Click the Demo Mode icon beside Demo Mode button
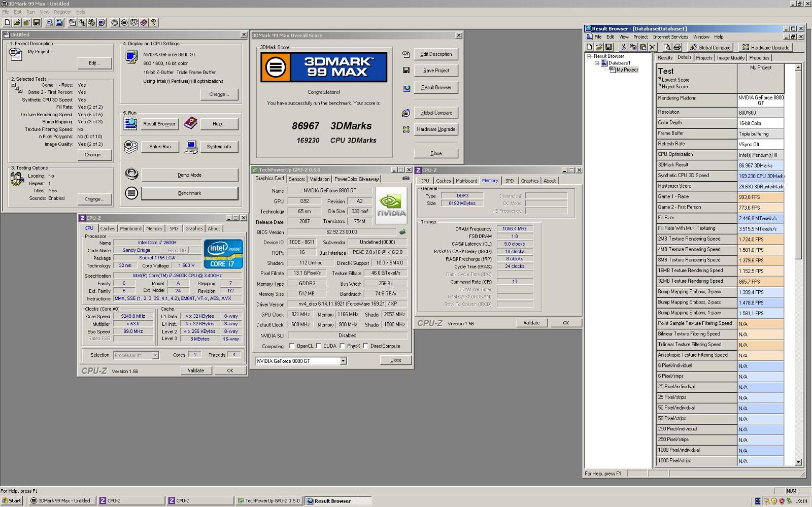The height and width of the screenshot is (507, 812). (x=131, y=175)
